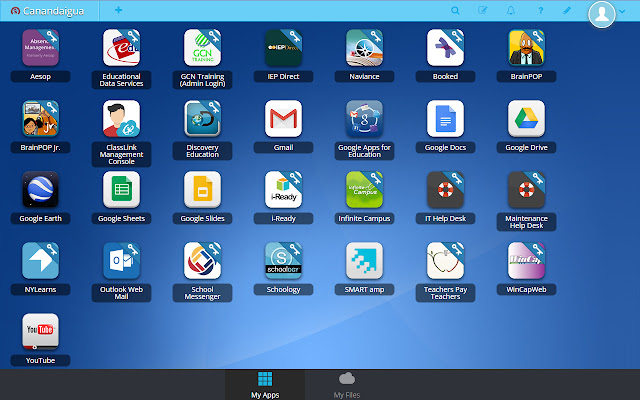Open Teachers Pay Teachers icon
This screenshot has height=400, width=640.
pyautogui.click(x=445, y=260)
